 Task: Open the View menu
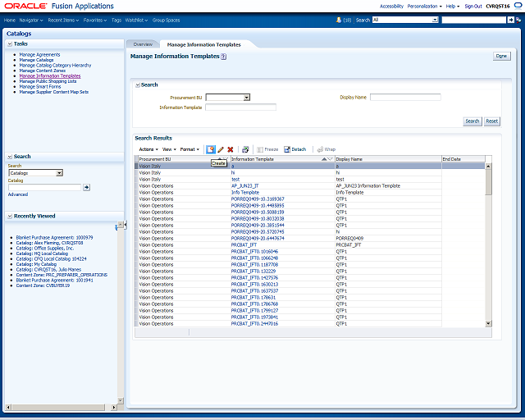pos(169,149)
